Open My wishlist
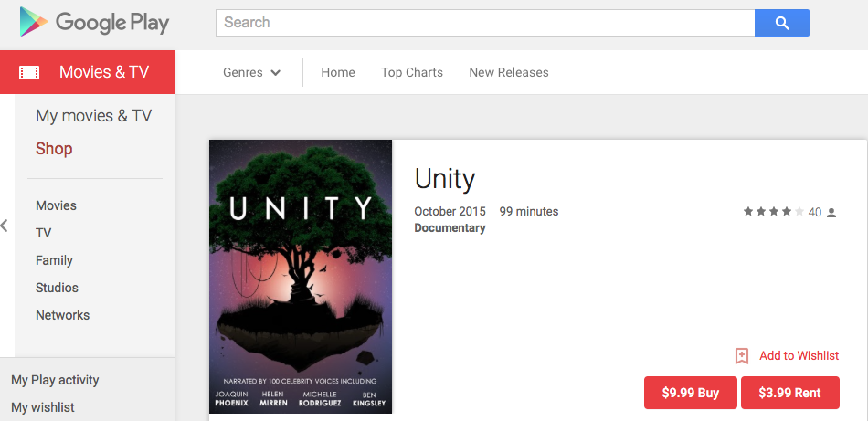The image size is (868, 421). point(43,407)
